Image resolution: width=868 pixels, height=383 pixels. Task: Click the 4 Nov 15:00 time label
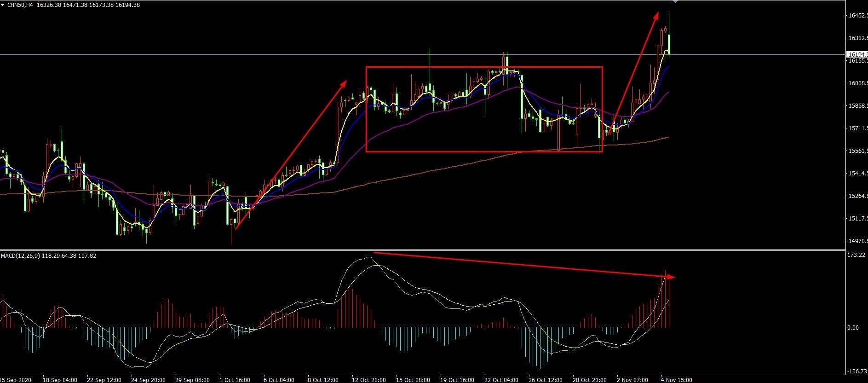[676, 380]
